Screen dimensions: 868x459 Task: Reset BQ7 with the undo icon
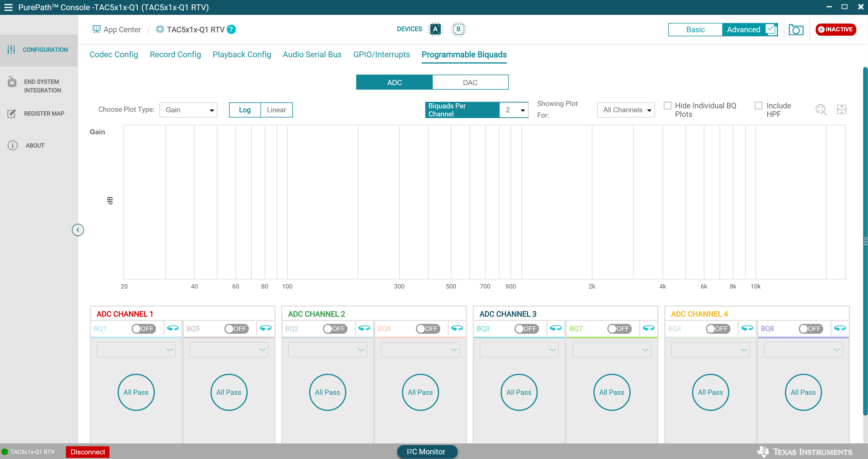[649, 328]
